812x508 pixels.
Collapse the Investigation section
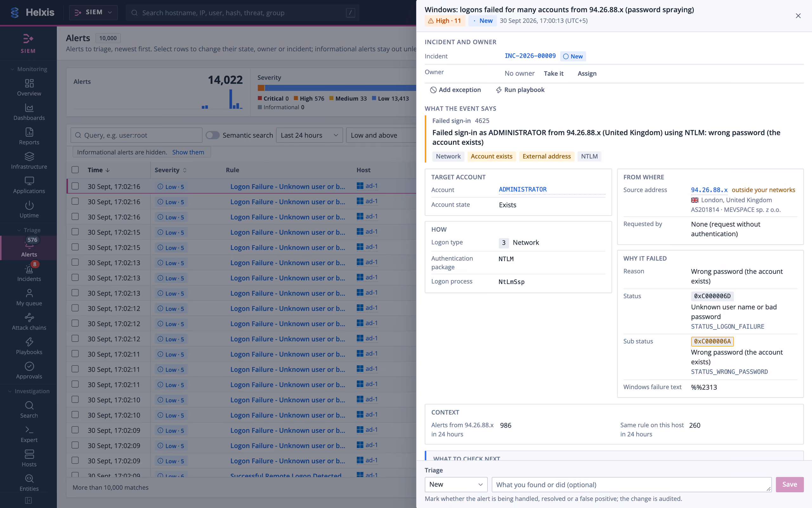point(29,391)
